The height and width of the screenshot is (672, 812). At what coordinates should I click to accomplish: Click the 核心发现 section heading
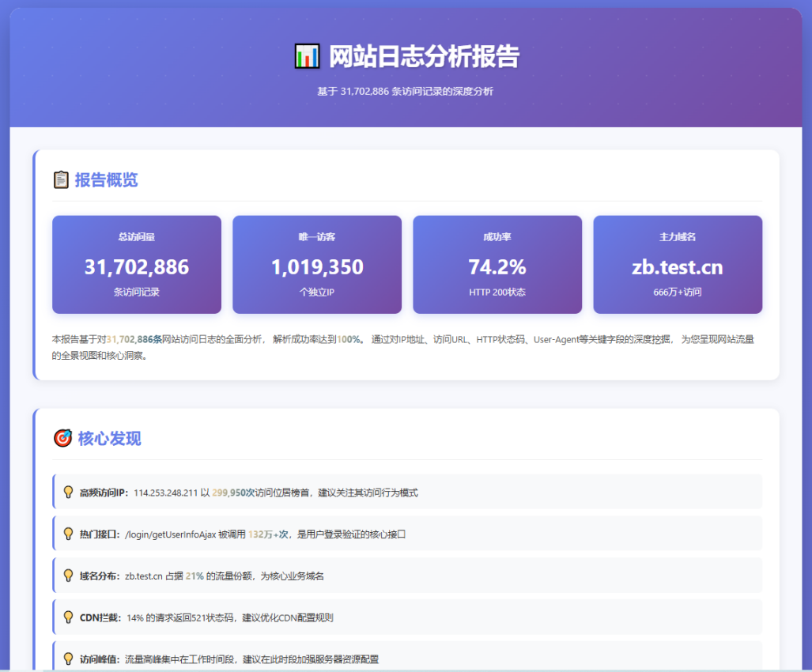(x=109, y=438)
